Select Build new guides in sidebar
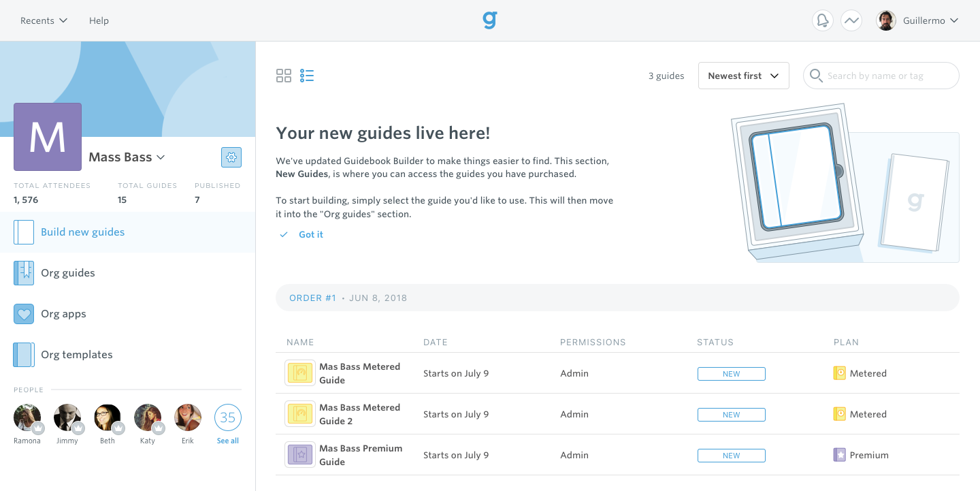The height and width of the screenshot is (491, 980). pyautogui.click(x=128, y=232)
